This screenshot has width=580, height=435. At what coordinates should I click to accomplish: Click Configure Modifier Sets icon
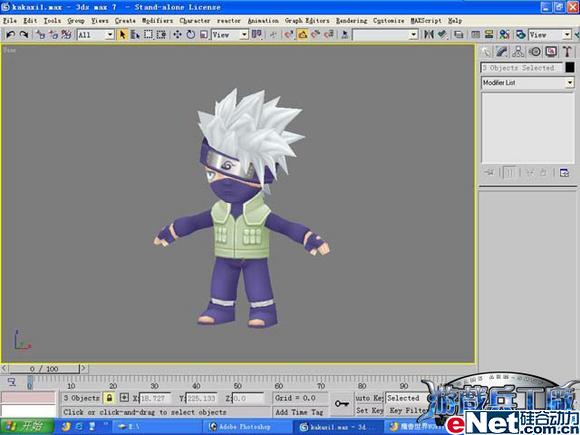click(x=564, y=172)
